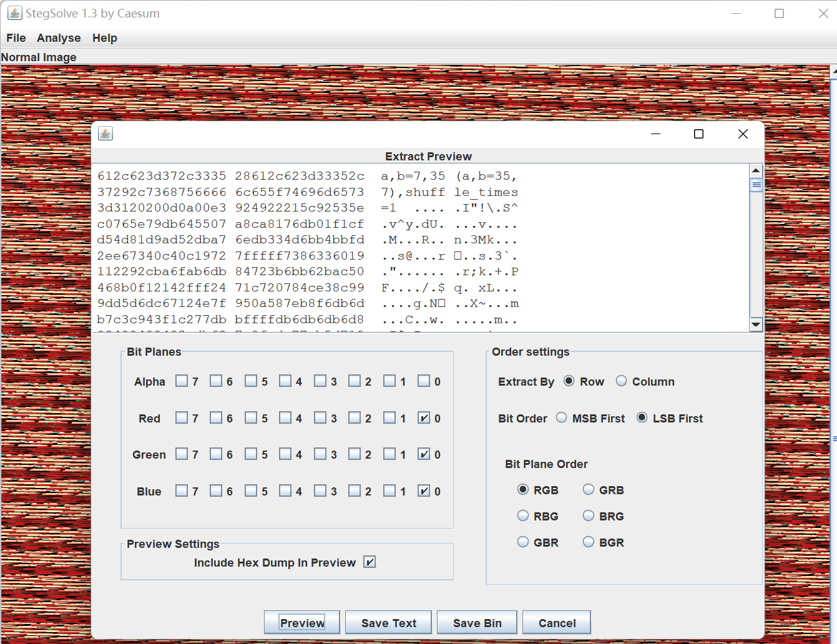The width and height of the screenshot is (837, 644).
Task: Toggle the Include Hex Dump In Preview checkbox
Action: (370, 562)
